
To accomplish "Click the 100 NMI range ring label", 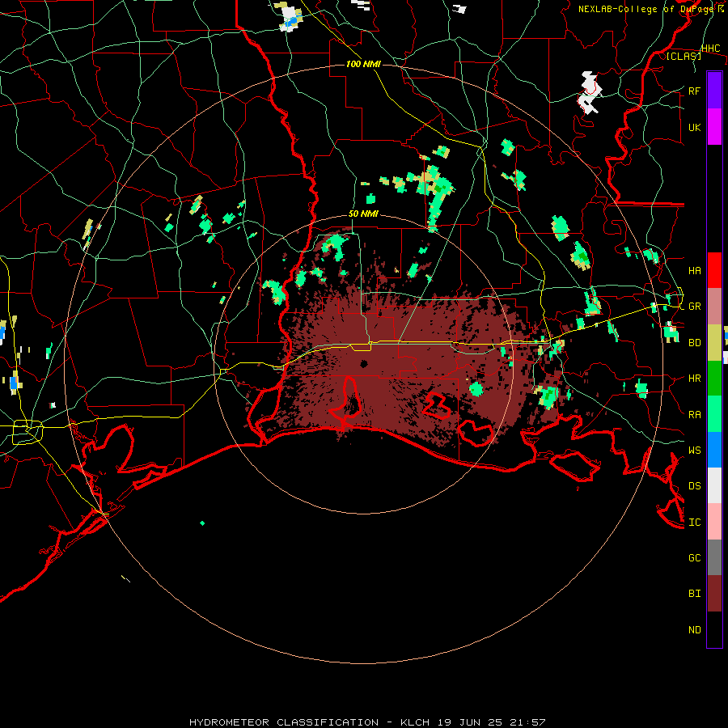I will coord(363,64).
